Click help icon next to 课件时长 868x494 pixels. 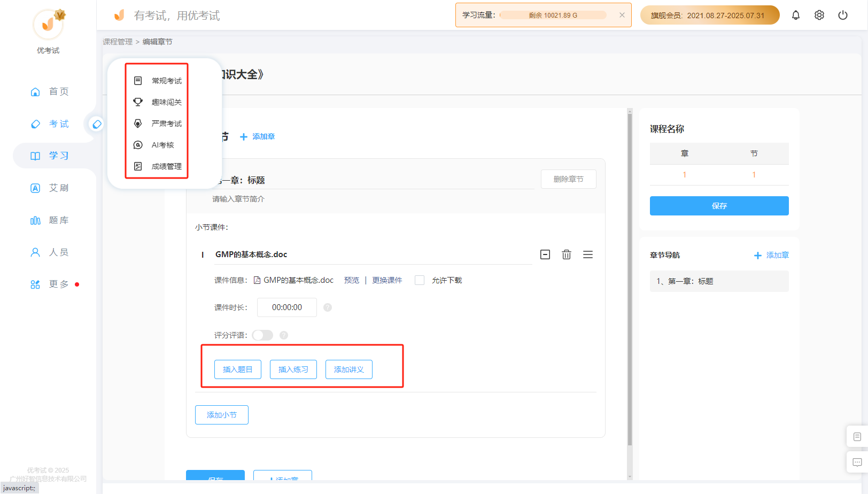click(328, 307)
